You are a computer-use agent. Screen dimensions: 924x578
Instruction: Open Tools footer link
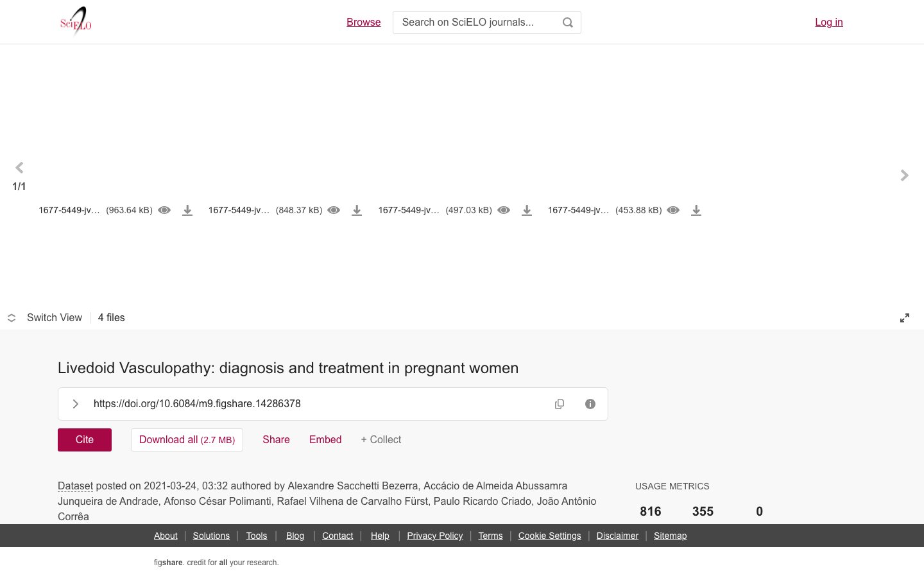click(x=257, y=536)
